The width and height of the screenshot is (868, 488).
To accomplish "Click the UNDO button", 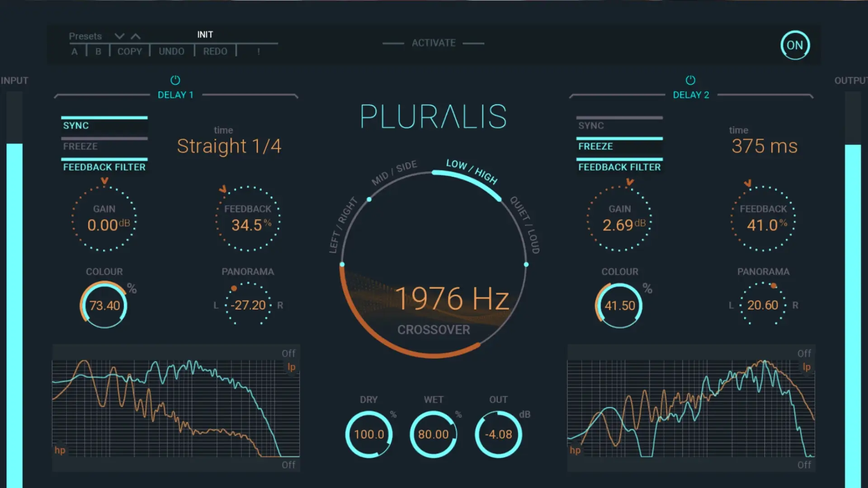I will 171,52.
